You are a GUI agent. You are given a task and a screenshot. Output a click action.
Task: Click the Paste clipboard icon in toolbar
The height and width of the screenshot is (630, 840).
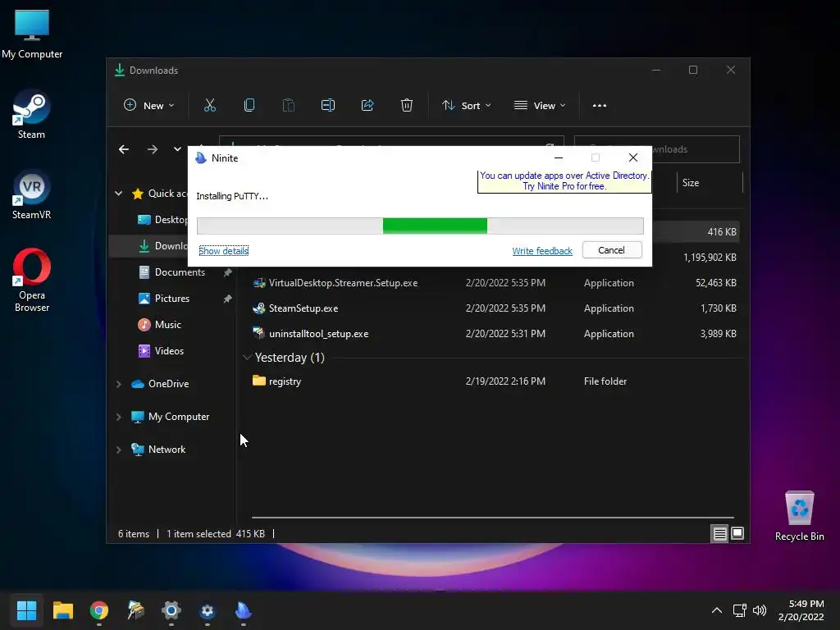pos(288,106)
